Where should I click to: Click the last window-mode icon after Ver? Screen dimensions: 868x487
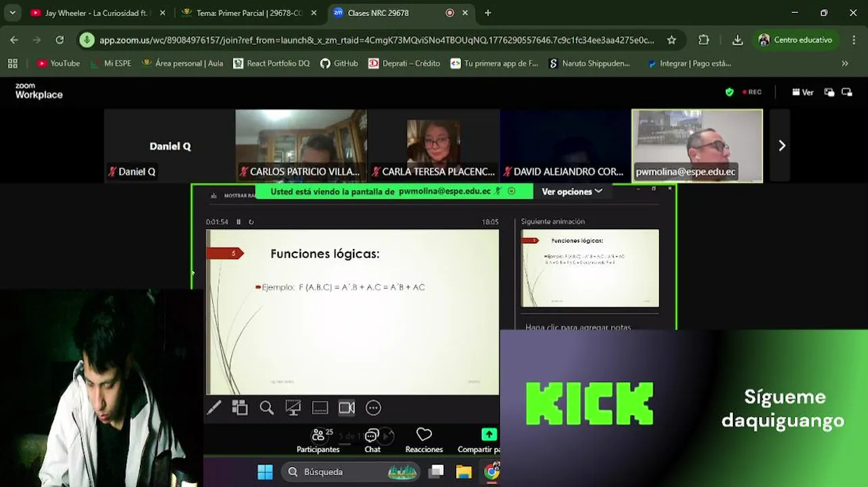[x=846, y=92]
